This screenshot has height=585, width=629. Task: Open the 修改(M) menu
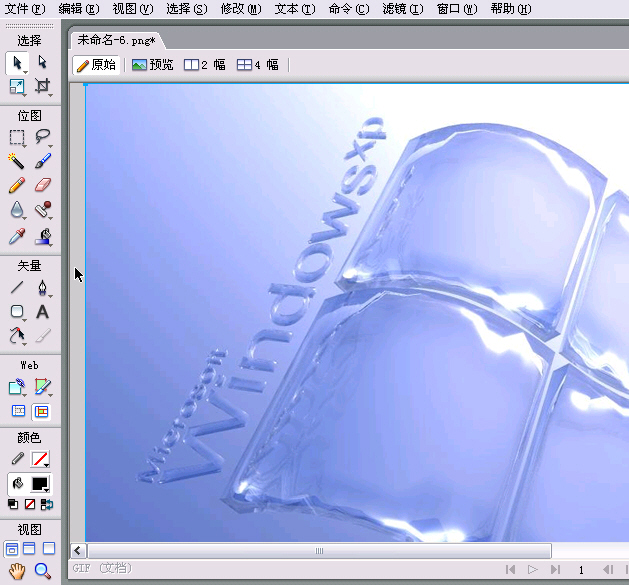(241, 8)
